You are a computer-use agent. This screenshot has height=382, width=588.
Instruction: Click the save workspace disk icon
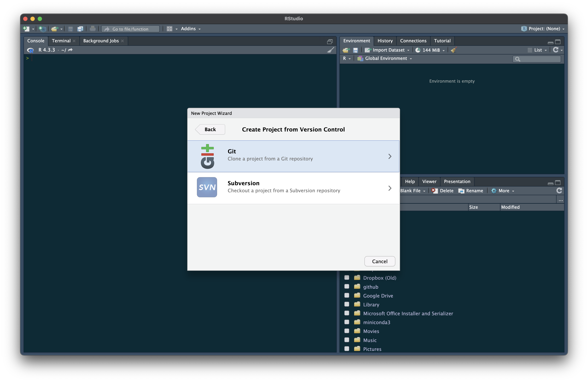pyautogui.click(x=355, y=50)
